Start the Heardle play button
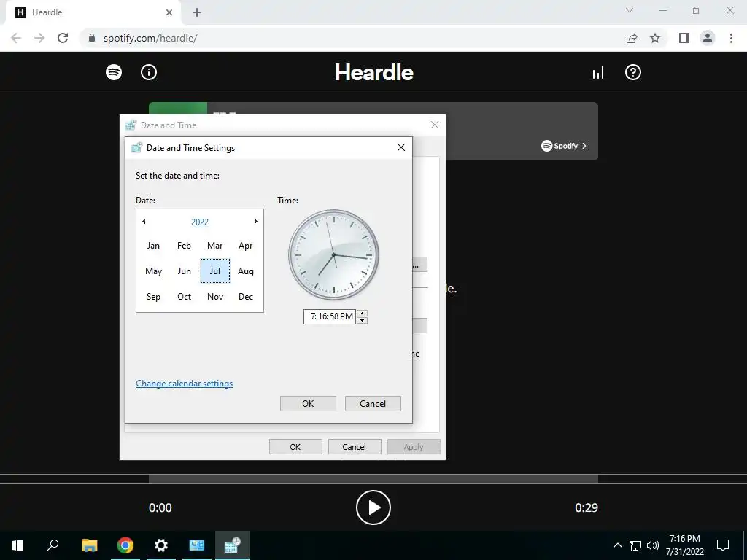The image size is (747, 560). point(373,507)
